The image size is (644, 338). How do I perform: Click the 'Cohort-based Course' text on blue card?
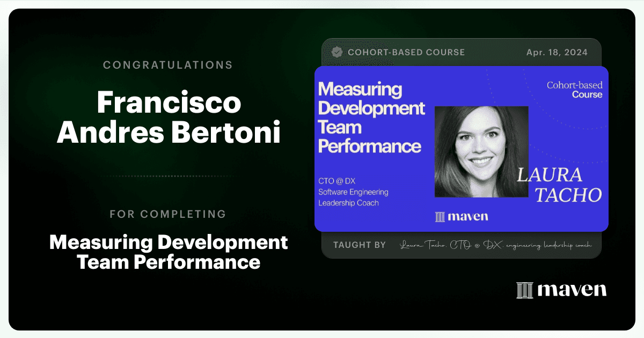click(x=574, y=90)
